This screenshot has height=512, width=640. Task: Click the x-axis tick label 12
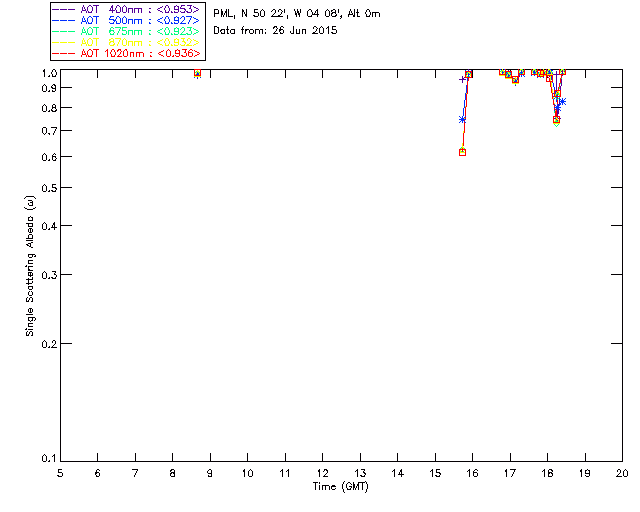click(x=322, y=473)
